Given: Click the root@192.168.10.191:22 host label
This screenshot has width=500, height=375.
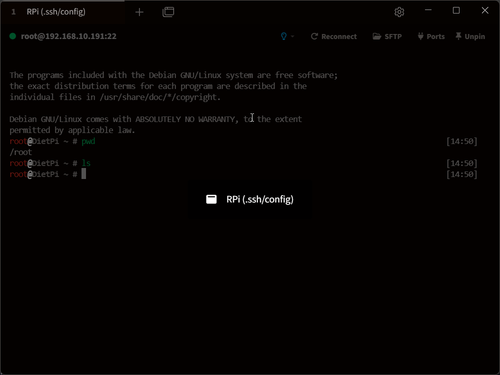Looking at the screenshot, I should click(x=69, y=36).
